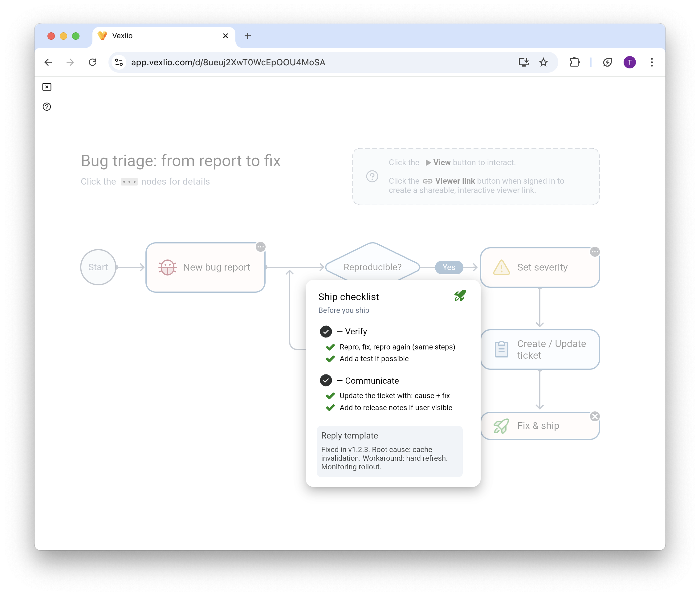
Task: Open the browser extensions puzzle icon
Action: coord(574,63)
